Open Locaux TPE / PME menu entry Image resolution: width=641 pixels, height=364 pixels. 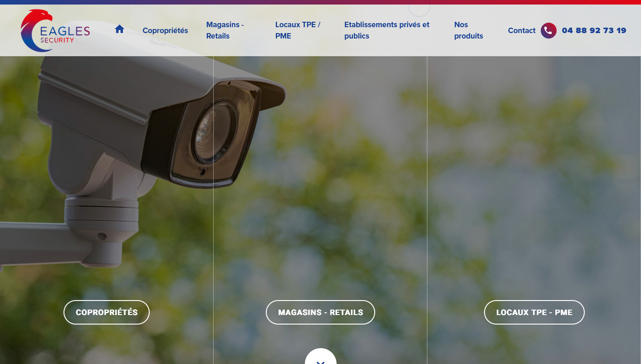pyautogui.click(x=298, y=30)
